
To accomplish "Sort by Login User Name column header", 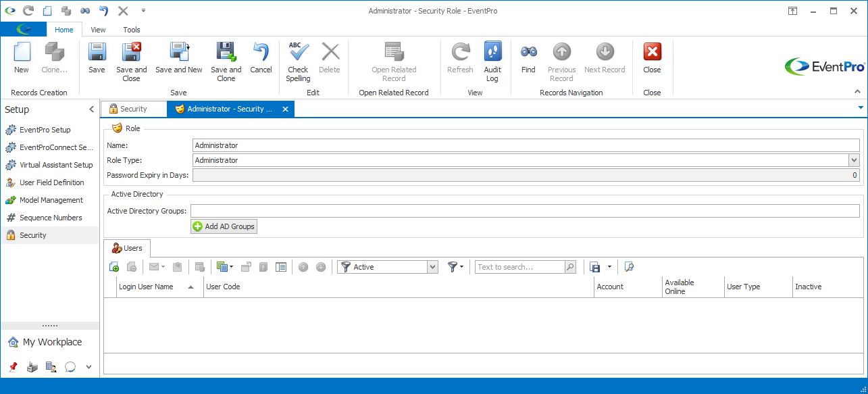I will 160,287.
